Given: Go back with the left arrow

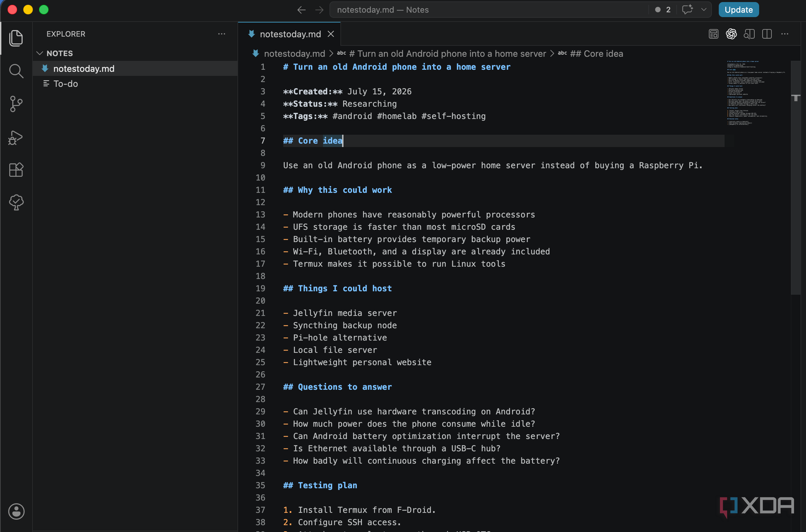Looking at the screenshot, I should click(x=301, y=10).
